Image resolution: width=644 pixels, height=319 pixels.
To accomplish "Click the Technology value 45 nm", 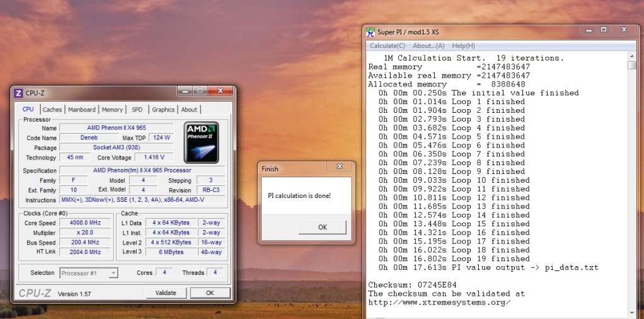I will coord(75,158).
